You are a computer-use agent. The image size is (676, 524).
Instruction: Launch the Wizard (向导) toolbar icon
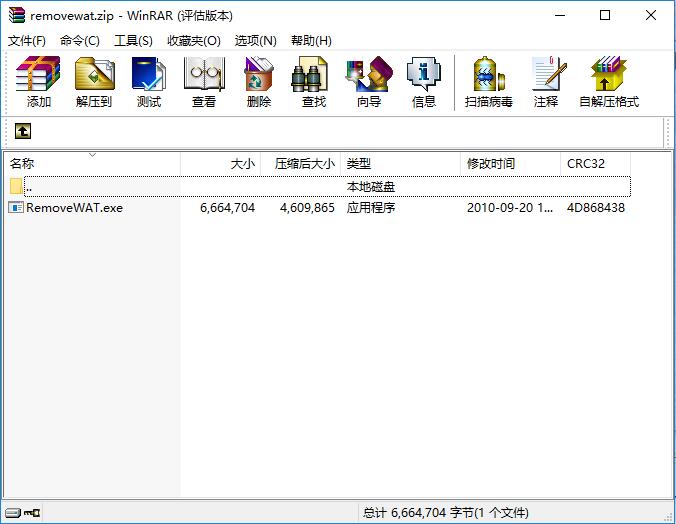pos(369,82)
